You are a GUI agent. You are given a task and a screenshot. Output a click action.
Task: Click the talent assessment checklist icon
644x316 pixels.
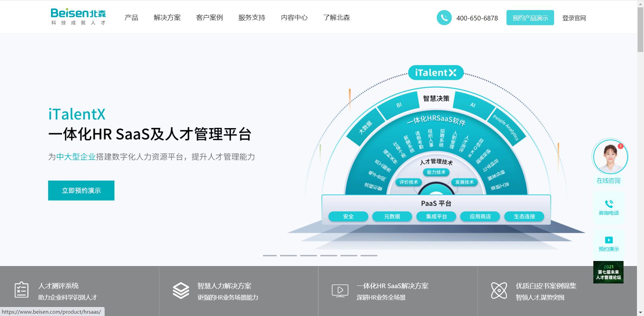21,290
